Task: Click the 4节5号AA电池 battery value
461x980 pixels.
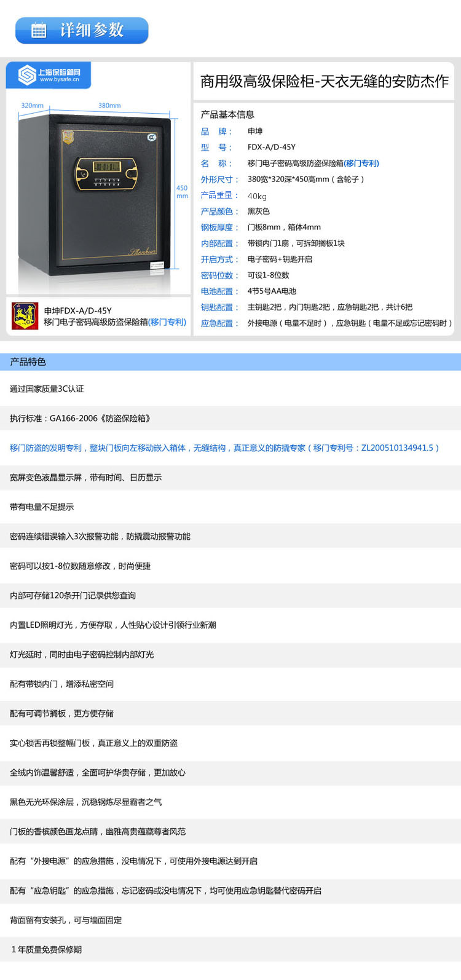Action: (x=272, y=291)
